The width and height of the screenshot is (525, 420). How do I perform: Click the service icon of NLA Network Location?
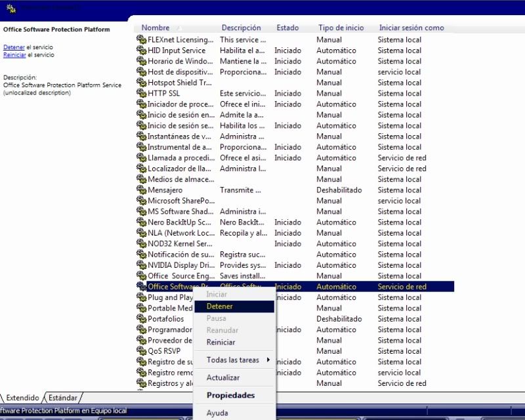pos(141,232)
